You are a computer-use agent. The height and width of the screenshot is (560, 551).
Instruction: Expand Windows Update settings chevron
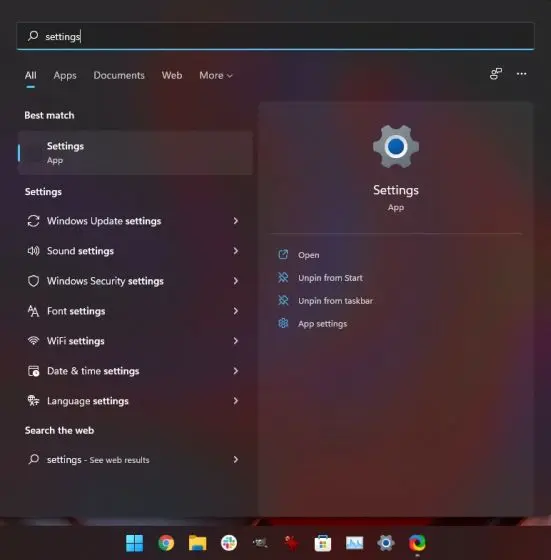pyautogui.click(x=236, y=221)
